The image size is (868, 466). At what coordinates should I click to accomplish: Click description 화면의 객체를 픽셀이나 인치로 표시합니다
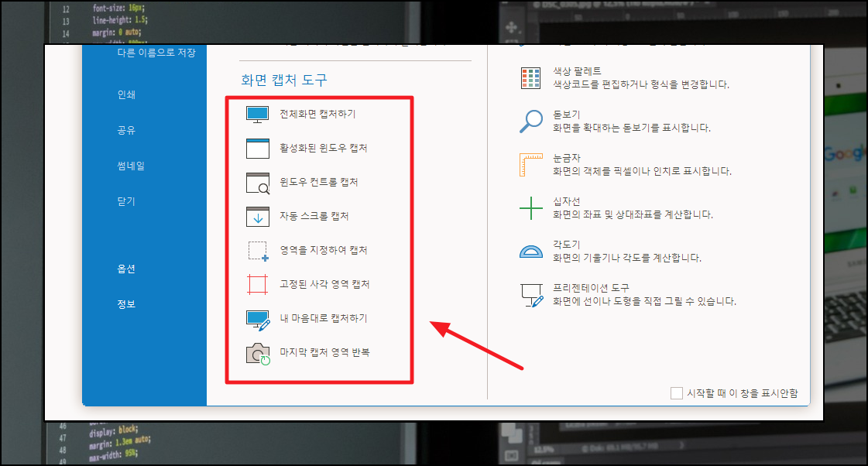[x=642, y=171]
